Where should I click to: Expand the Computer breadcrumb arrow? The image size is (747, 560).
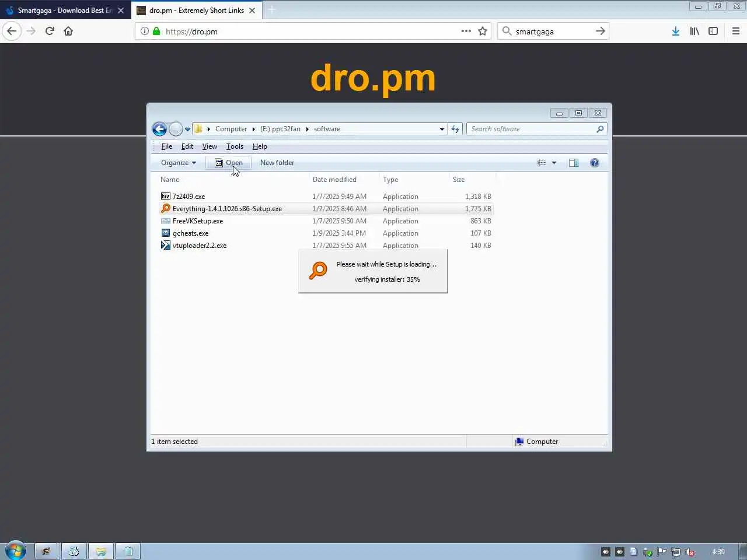coord(253,129)
